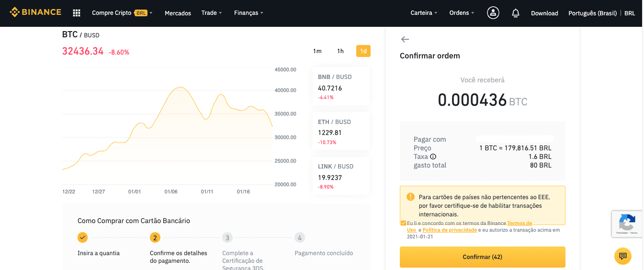
Task: Expand the Carteira menu
Action: click(x=424, y=13)
